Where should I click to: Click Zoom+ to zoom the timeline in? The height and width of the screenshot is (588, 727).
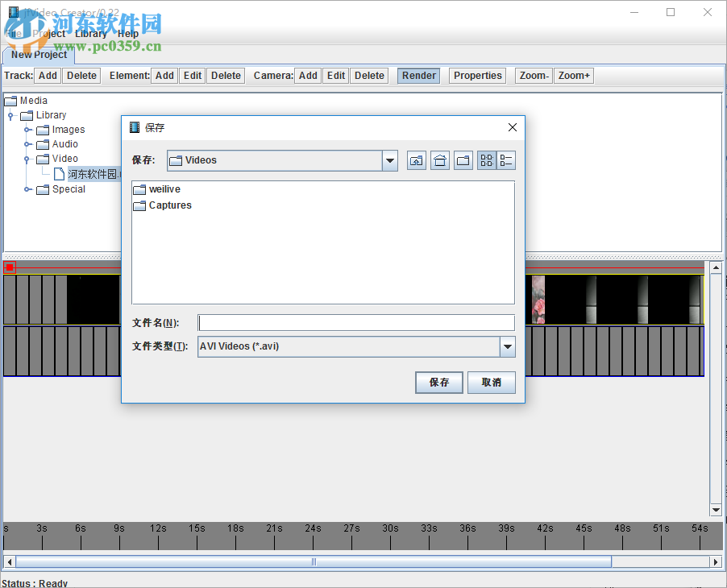(573, 75)
